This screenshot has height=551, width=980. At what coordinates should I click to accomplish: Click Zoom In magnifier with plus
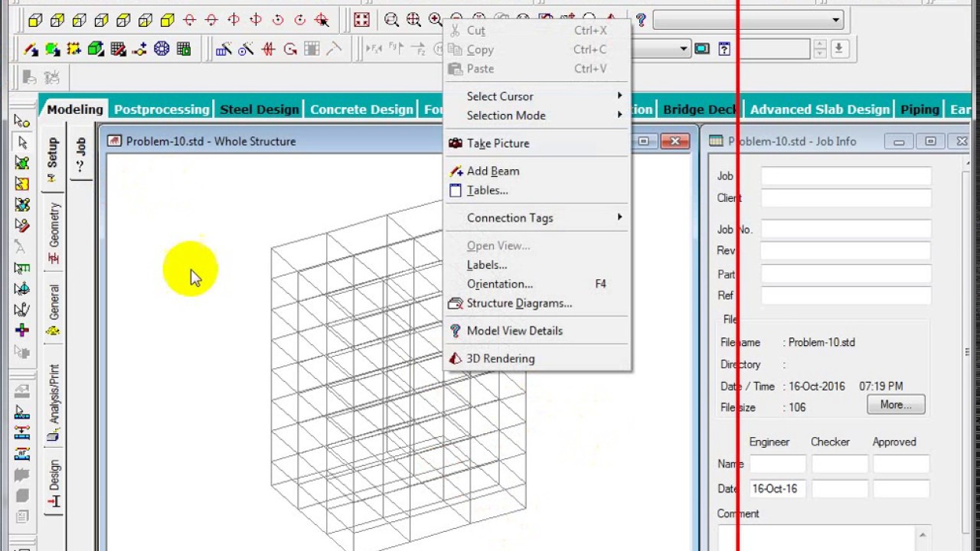pyautogui.click(x=435, y=21)
